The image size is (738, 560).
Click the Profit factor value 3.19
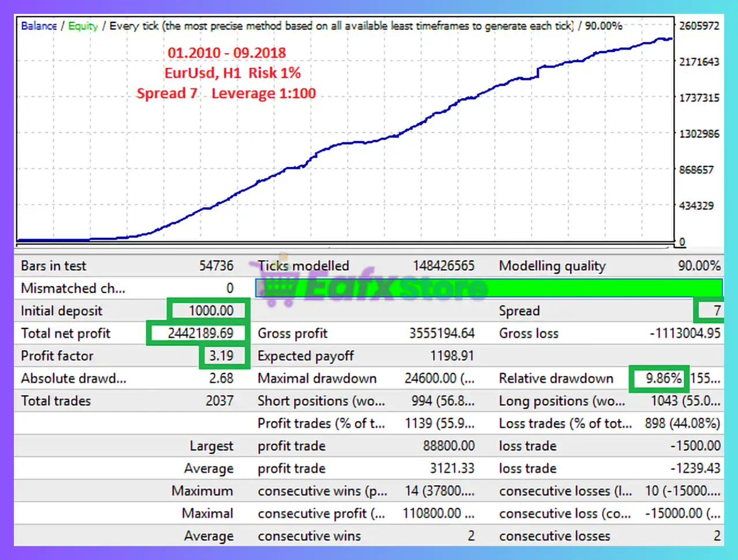[221, 356]
